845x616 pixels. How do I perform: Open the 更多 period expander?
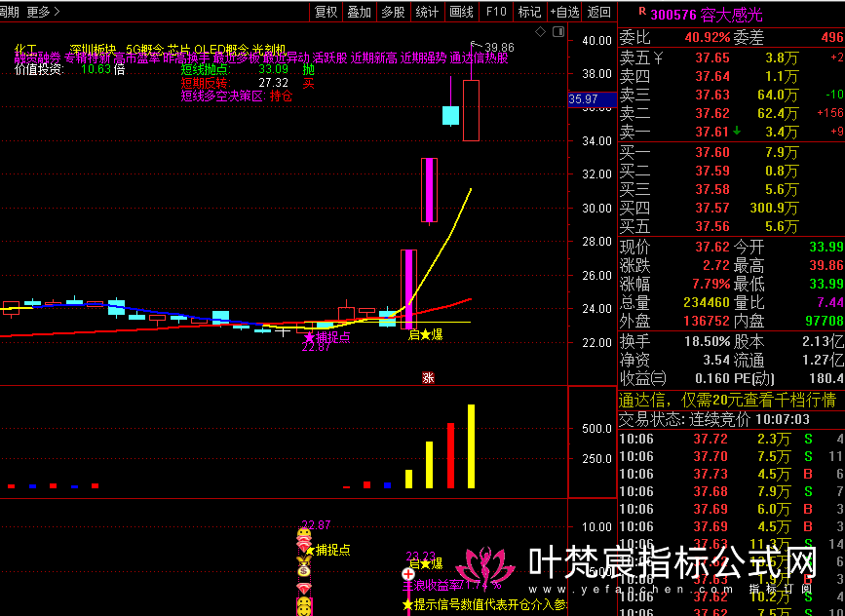[44, 12]
